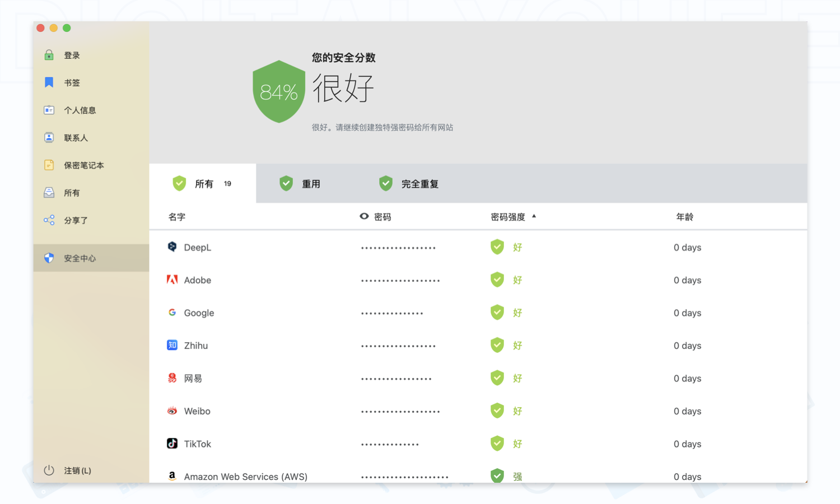Open the 分享了 share icon

click(49, 220)
